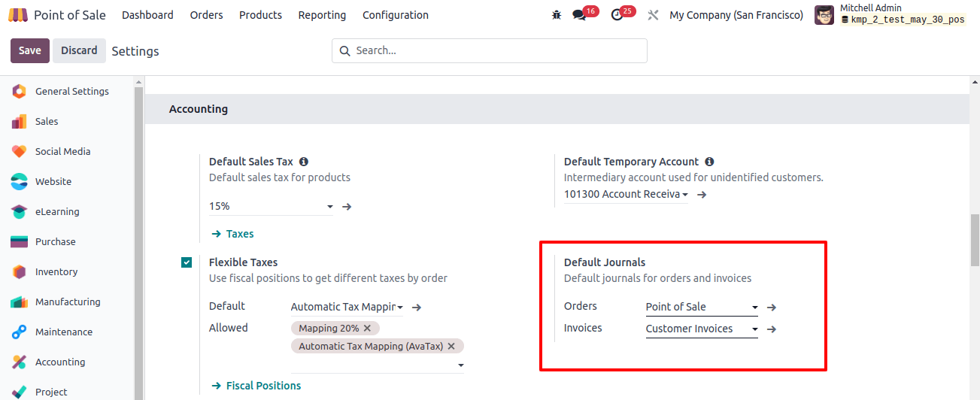
Task: Open the default fiscal position arrow
Action: (417, 307)
